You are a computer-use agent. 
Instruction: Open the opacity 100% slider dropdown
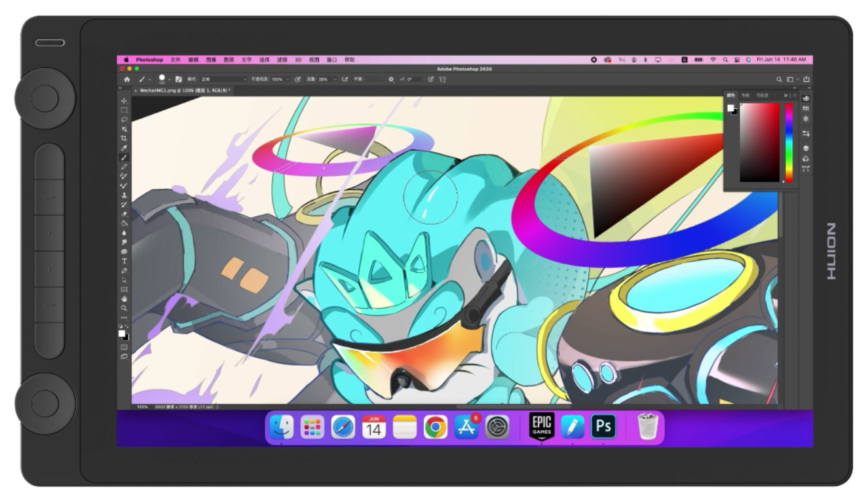[287, 79]
